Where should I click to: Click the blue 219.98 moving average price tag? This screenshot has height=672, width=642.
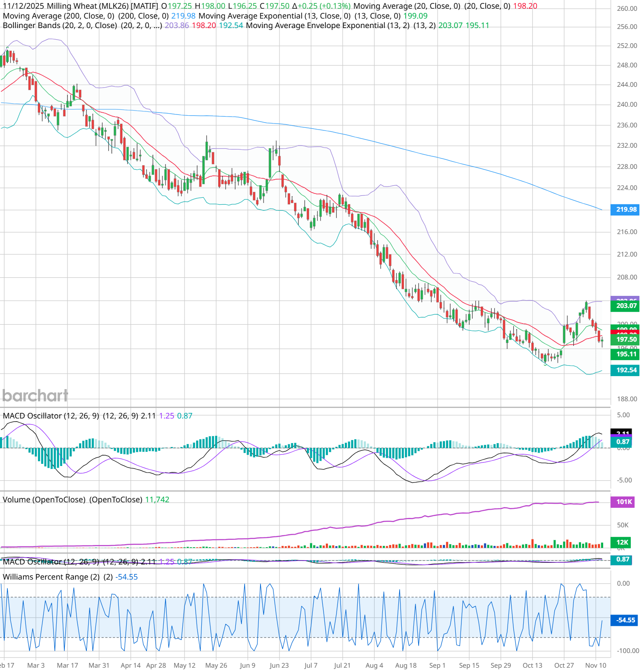pos(626,209)
